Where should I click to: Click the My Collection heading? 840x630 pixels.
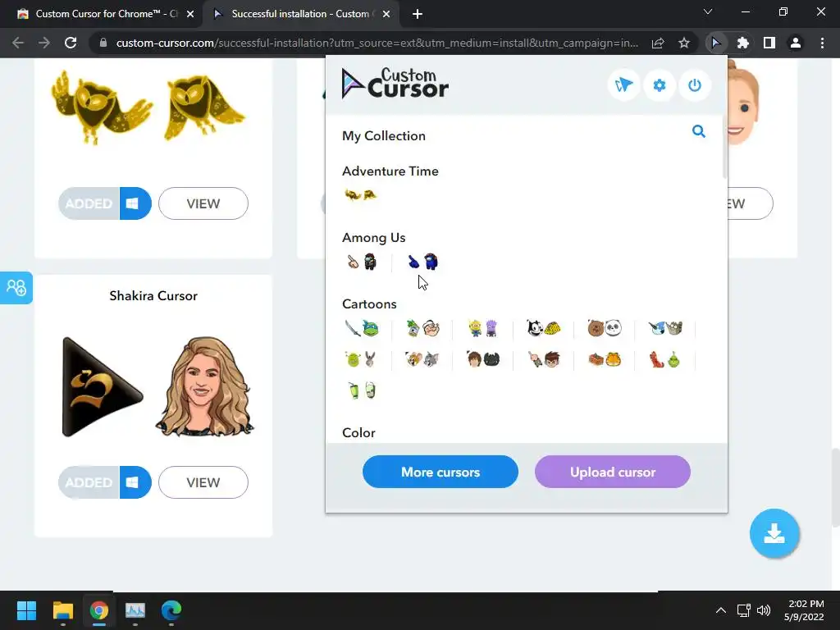(x=384, y=136)
